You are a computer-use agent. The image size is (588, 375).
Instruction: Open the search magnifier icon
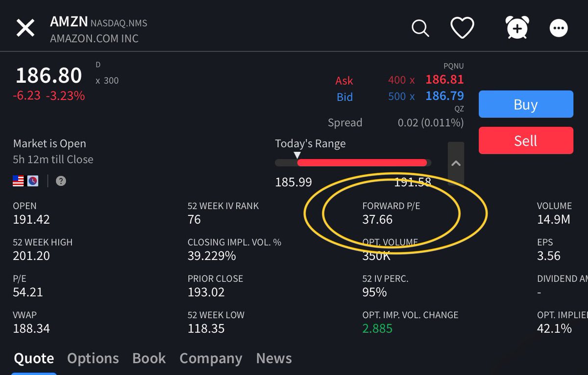pyautogui.click(x=420, y=28)
